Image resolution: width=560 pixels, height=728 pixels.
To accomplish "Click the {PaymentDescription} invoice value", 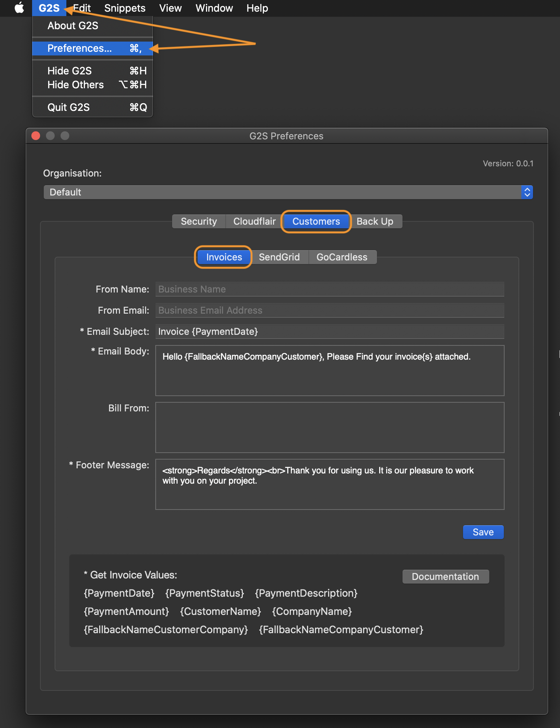I will 306,593.
